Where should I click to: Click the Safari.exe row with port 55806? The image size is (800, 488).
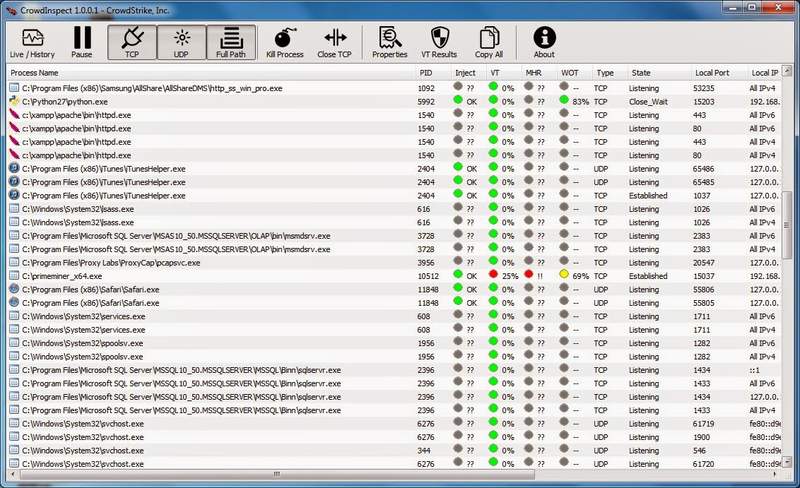pos(394,289)
